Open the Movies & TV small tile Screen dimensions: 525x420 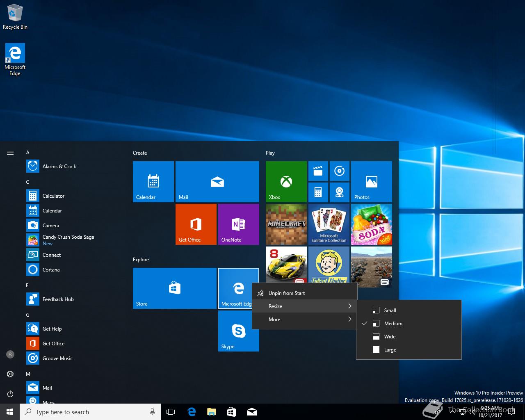pos(318,171)
